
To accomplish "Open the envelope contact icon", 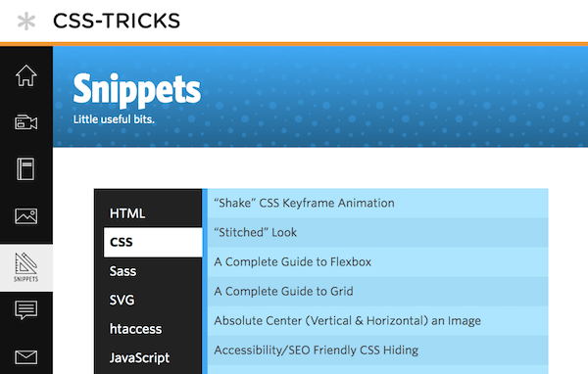I will (x=25, y=357).
